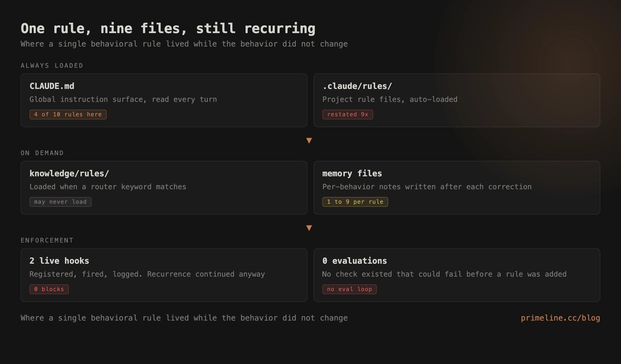Viewport: 621px width, 364px height.
Task: Select the .claude/rules/ card title
Action: tap(357, 86)
